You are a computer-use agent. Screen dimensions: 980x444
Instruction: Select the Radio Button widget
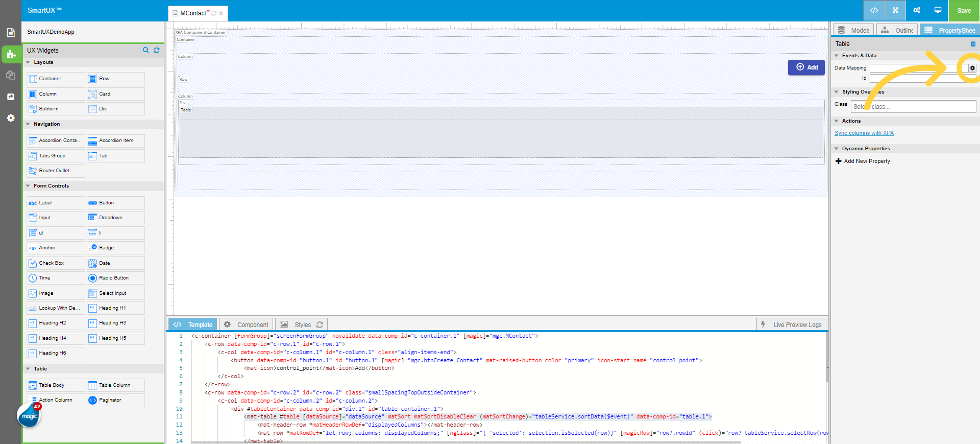tap(115, 278)
